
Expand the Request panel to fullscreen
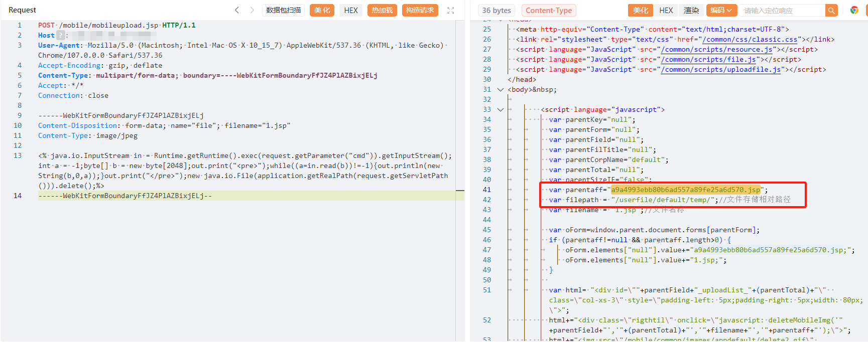point(451,10)
